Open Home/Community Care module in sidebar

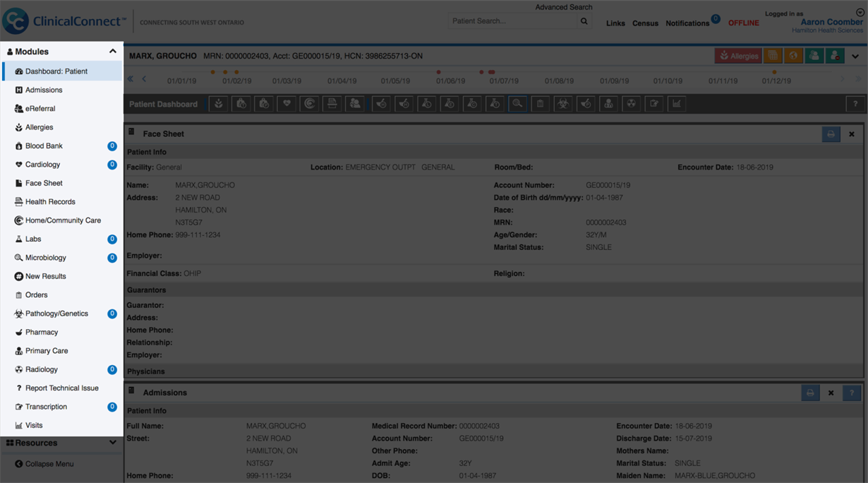62,220
